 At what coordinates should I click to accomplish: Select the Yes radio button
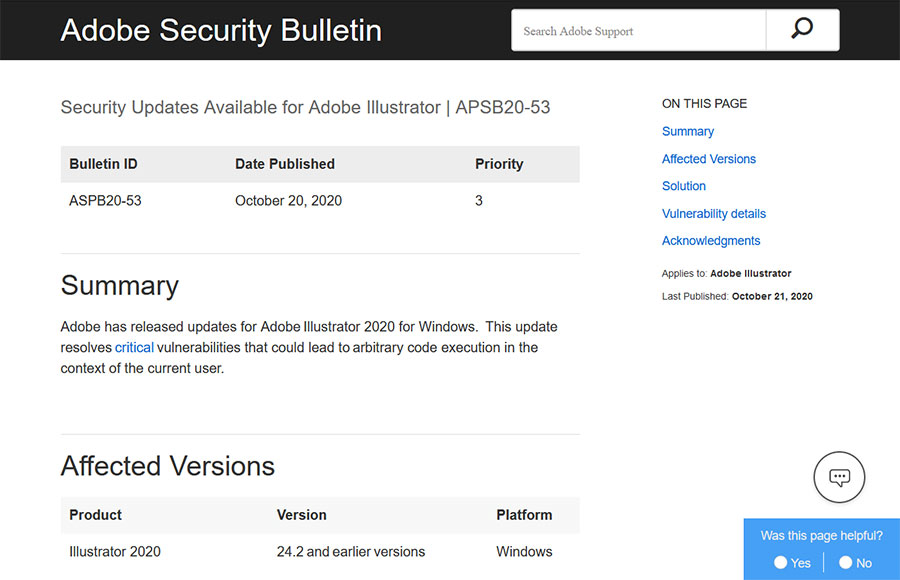point(781,563)
